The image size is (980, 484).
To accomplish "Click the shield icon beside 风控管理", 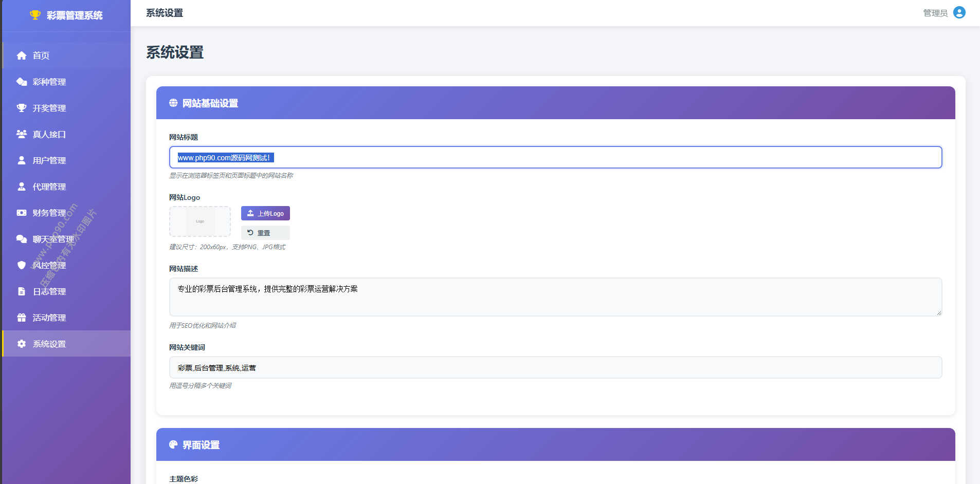I will coord(22,265).
